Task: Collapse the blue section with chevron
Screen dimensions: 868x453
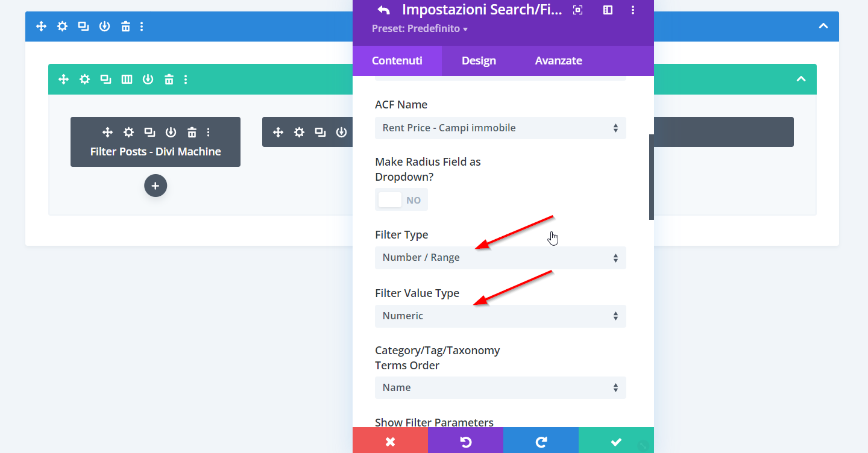Action: 823,27
